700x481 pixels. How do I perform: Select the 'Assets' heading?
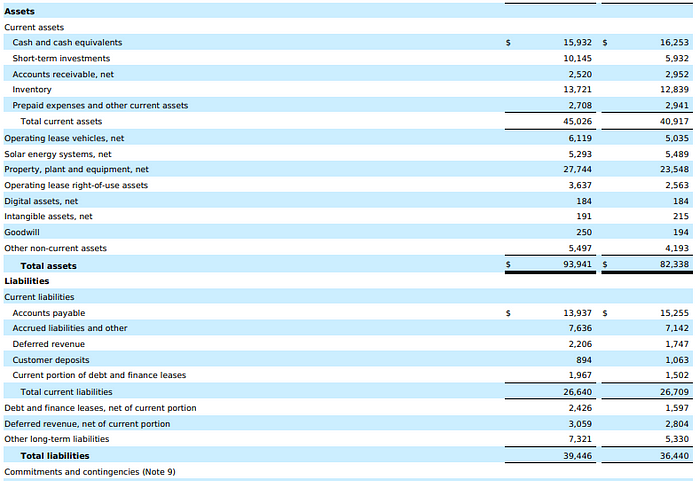[x=19, y=12]
